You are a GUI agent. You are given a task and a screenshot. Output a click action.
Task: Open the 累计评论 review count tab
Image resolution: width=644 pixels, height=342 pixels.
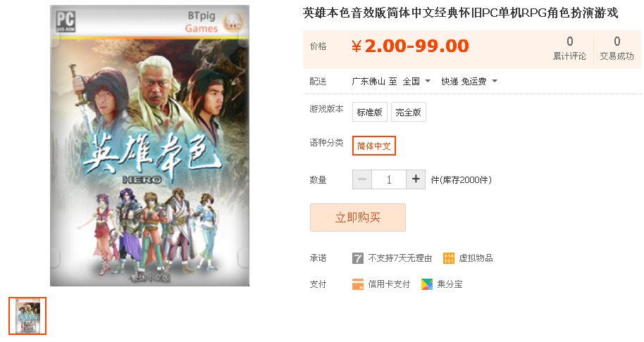[569, 49]
